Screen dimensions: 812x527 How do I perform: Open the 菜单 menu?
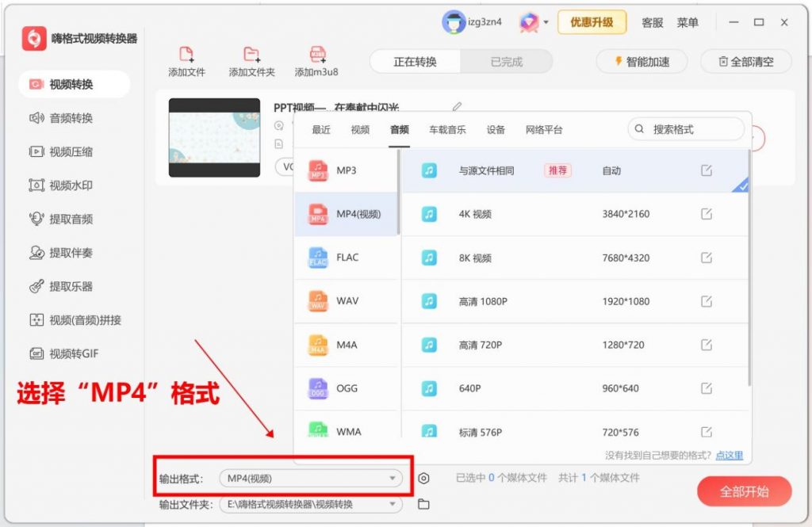688,22
